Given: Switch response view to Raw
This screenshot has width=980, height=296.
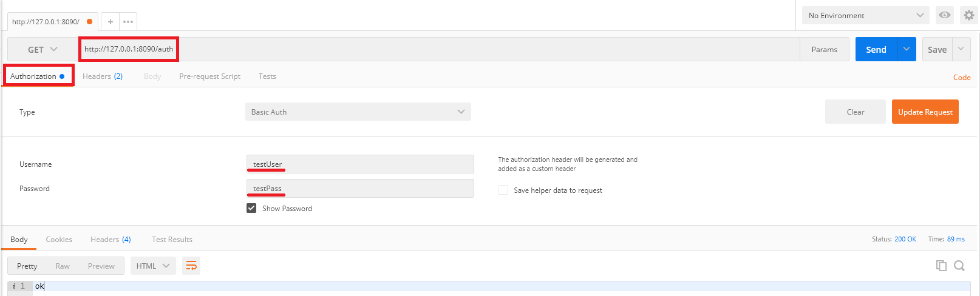Looking at the screenshot, I should pos(63,266).
